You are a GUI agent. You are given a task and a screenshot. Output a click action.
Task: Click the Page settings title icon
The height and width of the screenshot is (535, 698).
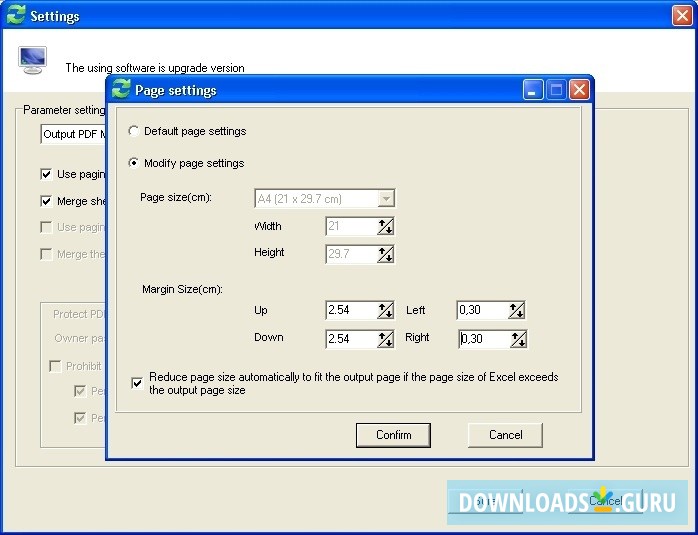[121, 89]
